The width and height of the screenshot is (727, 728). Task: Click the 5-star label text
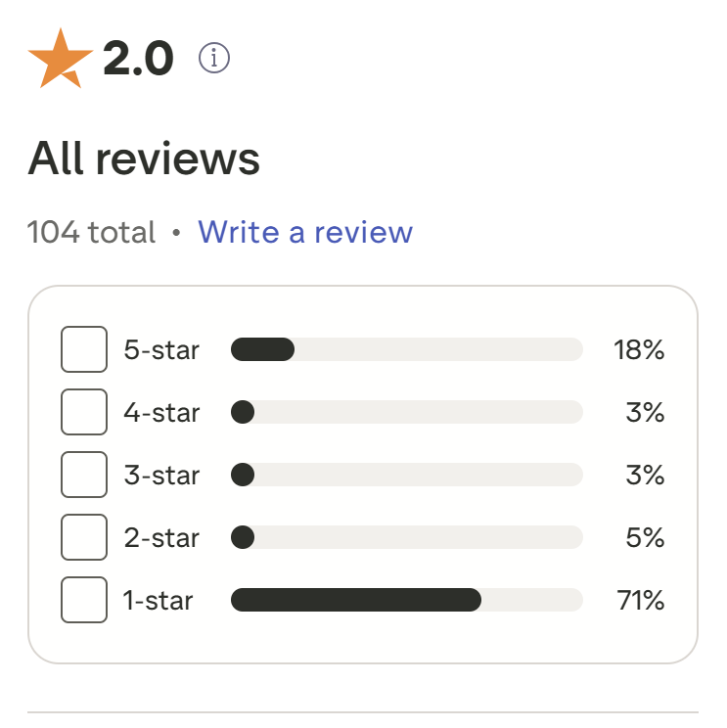point(161,349)
